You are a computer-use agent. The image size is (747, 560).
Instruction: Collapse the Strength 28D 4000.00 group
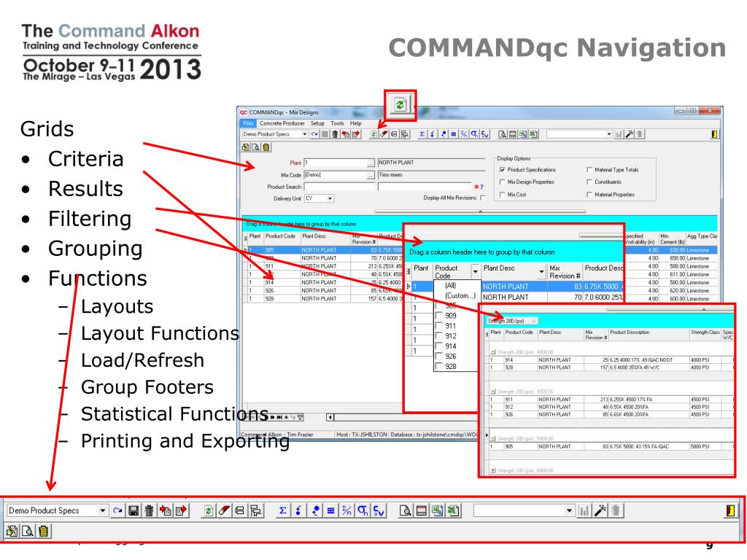click(493, 352)
